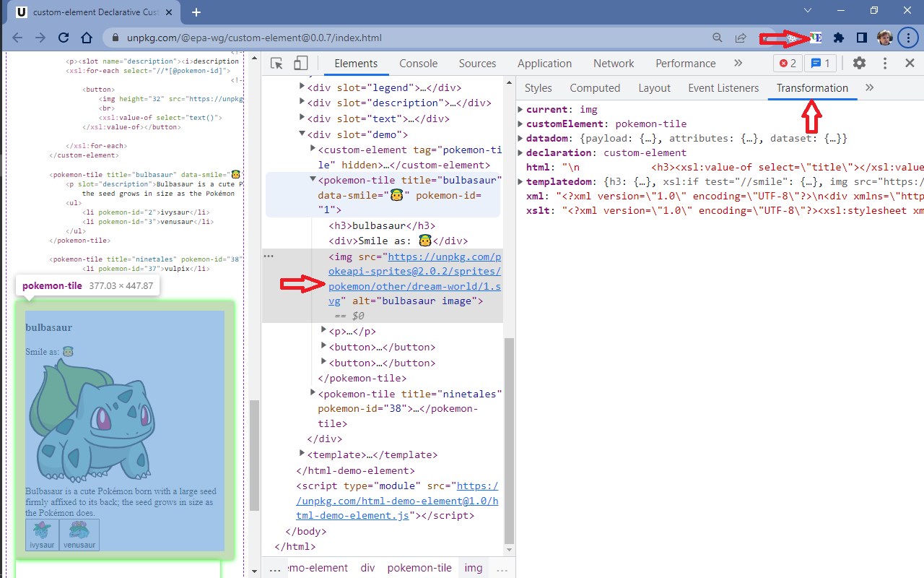Open the Sources tab
Image resolution: width=924 pixels, height=578 pixels.
477,64
